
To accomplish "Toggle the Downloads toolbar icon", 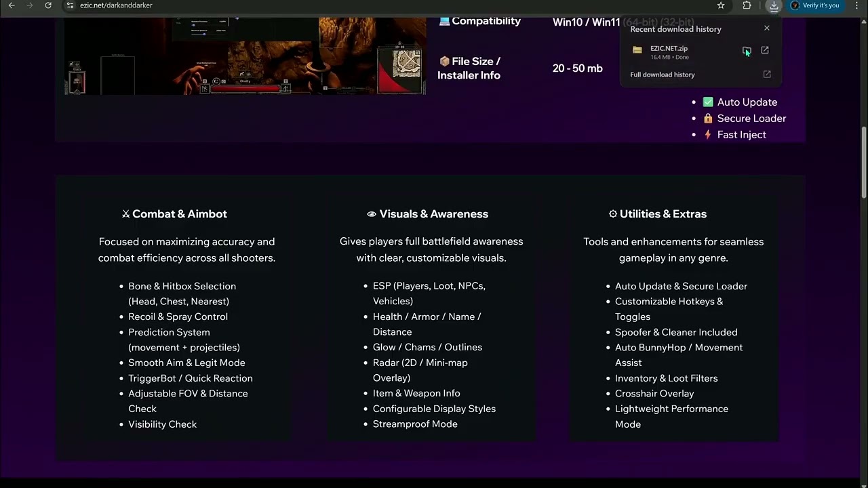I will coord(774,5).
